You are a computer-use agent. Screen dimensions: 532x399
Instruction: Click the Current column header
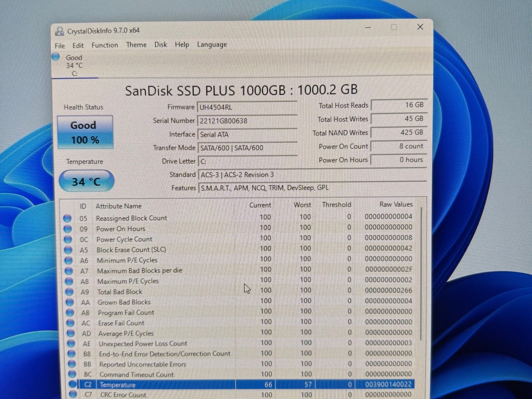(260, 205)
